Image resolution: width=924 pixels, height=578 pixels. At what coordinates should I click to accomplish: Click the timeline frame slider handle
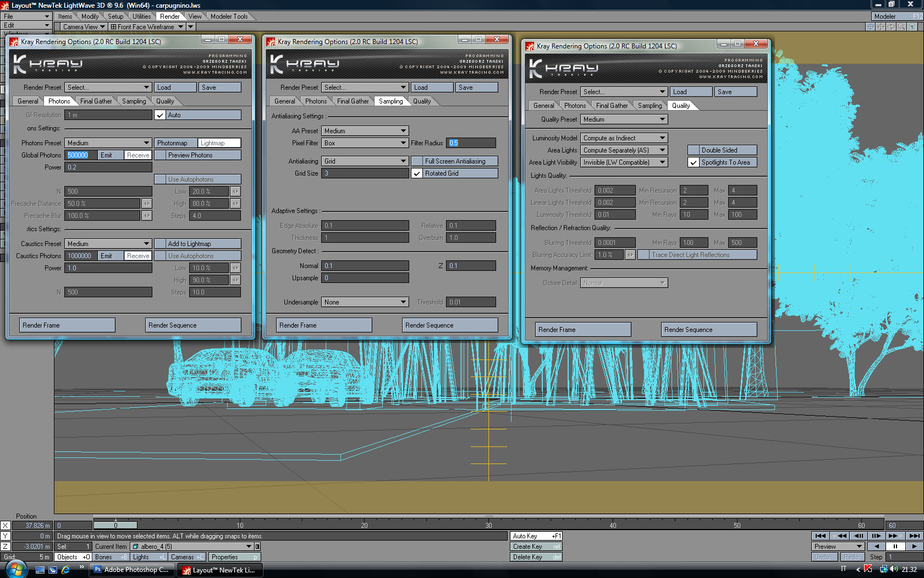click(x=116, y=525)
